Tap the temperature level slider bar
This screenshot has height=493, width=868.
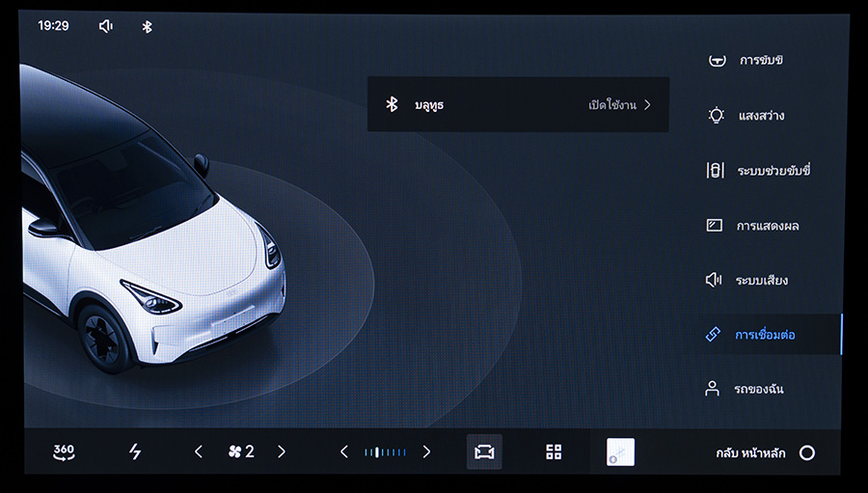click(x=385, y=452)
